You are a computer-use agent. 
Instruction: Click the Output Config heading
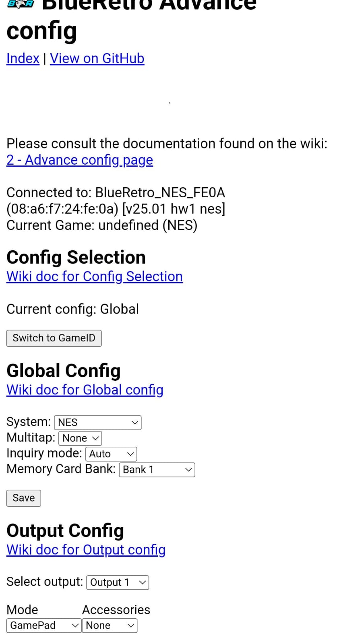65,530
